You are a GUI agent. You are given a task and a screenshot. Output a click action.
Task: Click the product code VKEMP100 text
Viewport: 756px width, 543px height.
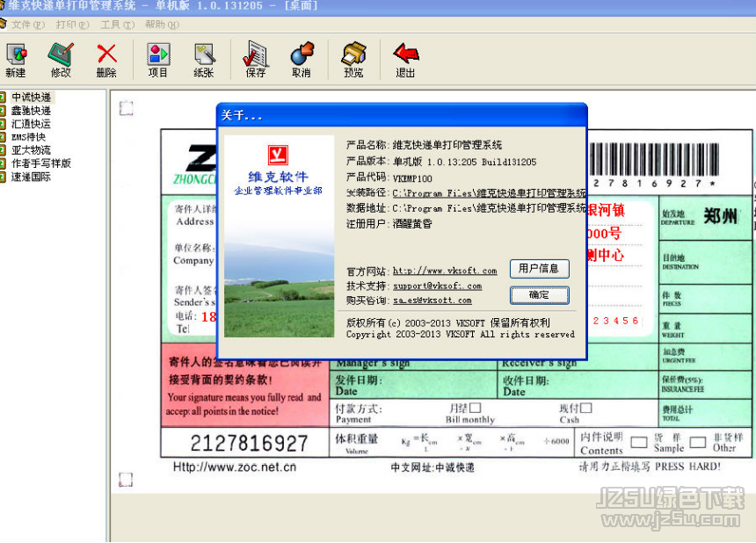click(412, 178)
